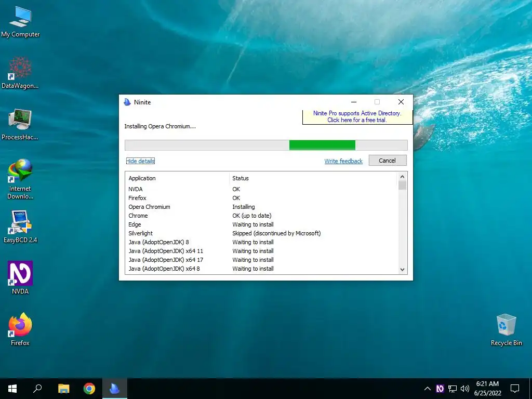Screen dimensions: 532x399
Task: Open the Write feedback link
Action: click(343, 161)
